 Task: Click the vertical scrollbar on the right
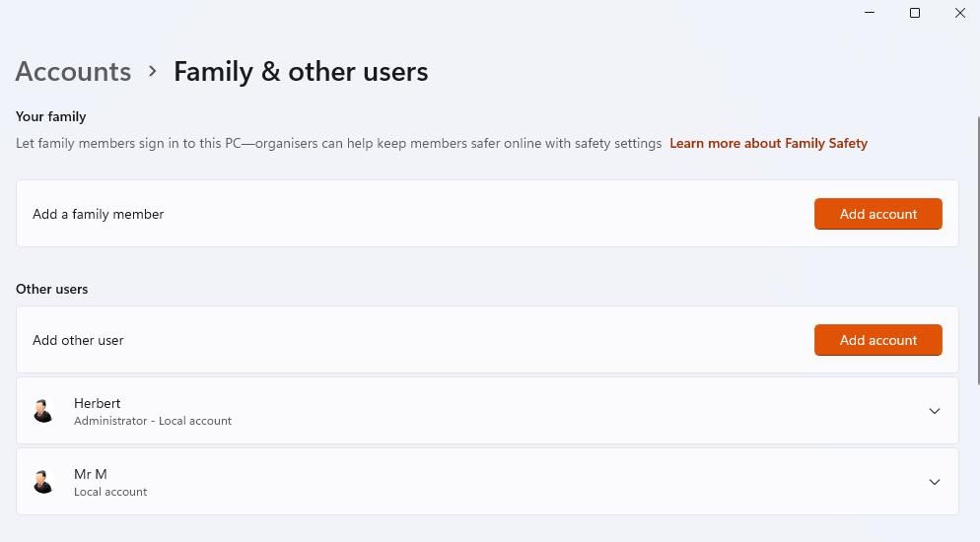(977, 246)
